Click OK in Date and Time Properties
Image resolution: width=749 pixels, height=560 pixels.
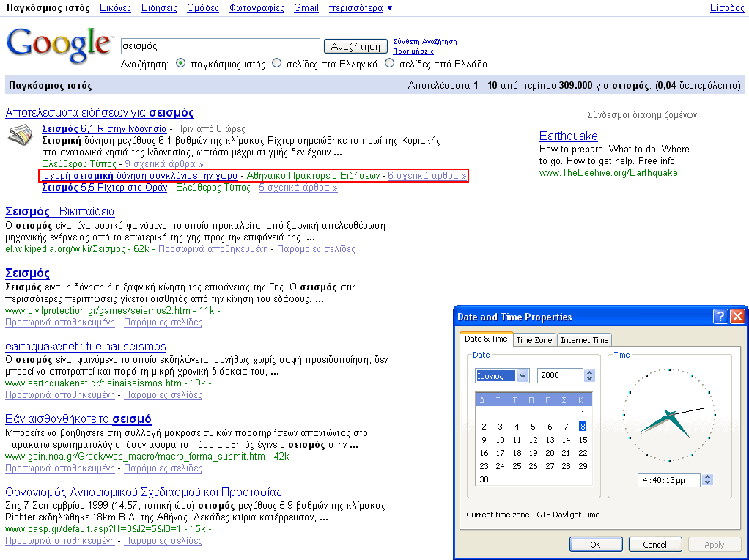[x=596, y=544]
